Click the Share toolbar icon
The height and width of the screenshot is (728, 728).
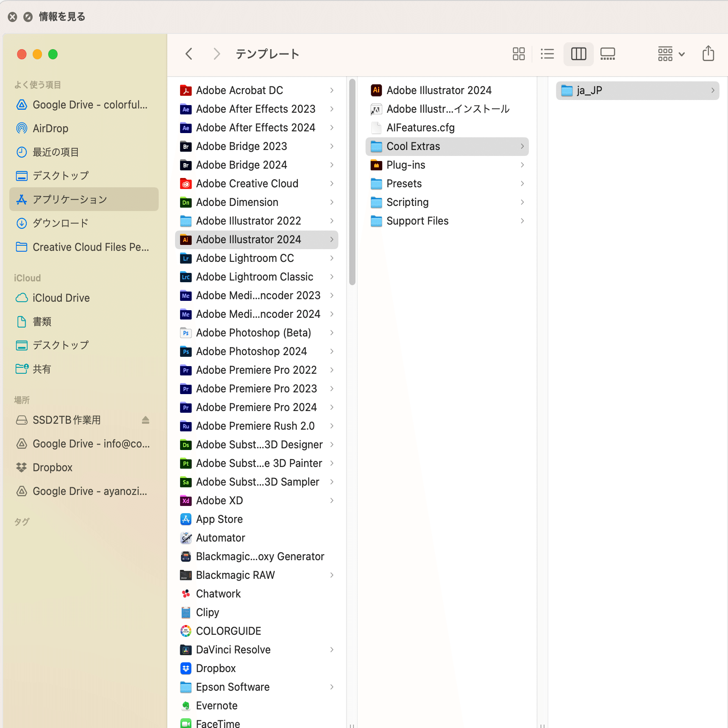tap(709, 54)
